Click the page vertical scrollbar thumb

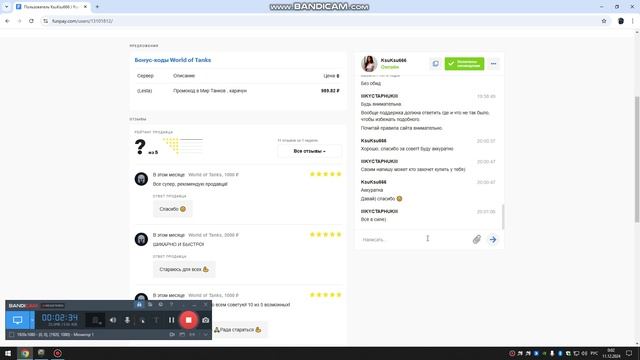(637, 159)
